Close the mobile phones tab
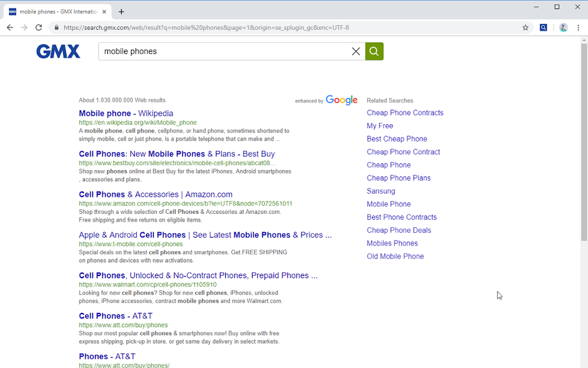This screenshot has height=368, width=588. 105,11
